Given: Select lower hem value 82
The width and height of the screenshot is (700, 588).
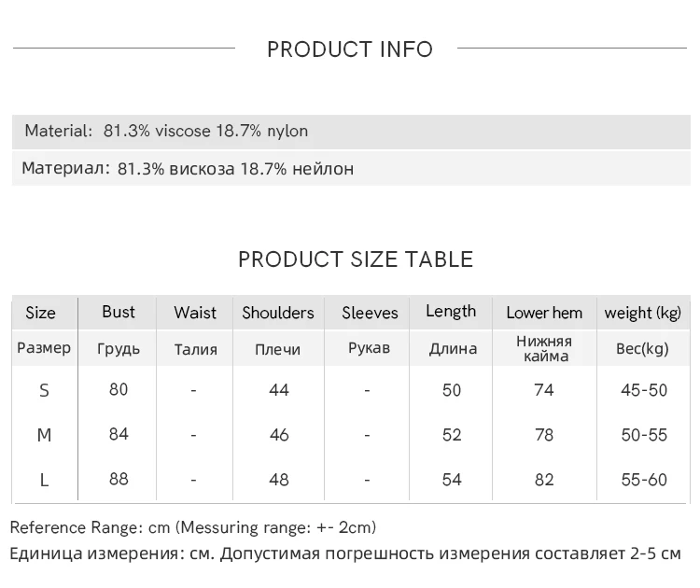Looking at the screenshot, I should (544, 480).
